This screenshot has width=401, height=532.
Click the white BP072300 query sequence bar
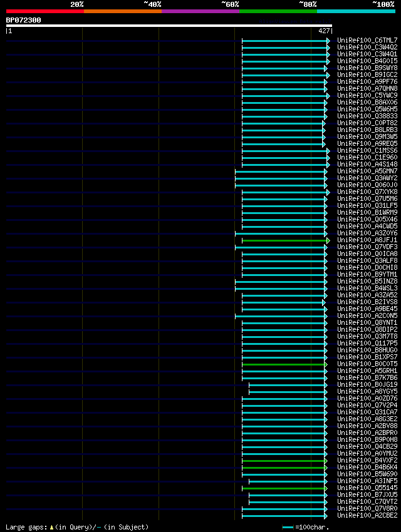pyautogui.click(x=169, y=26)
